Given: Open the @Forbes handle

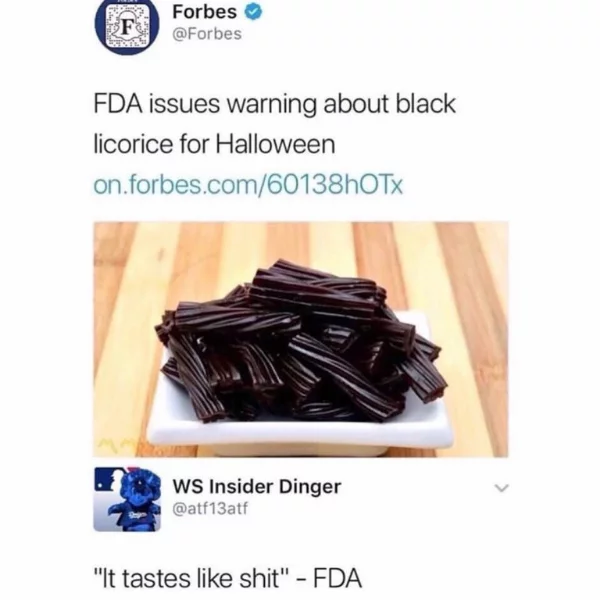Looking at the screenshot, I should point(207,34).
